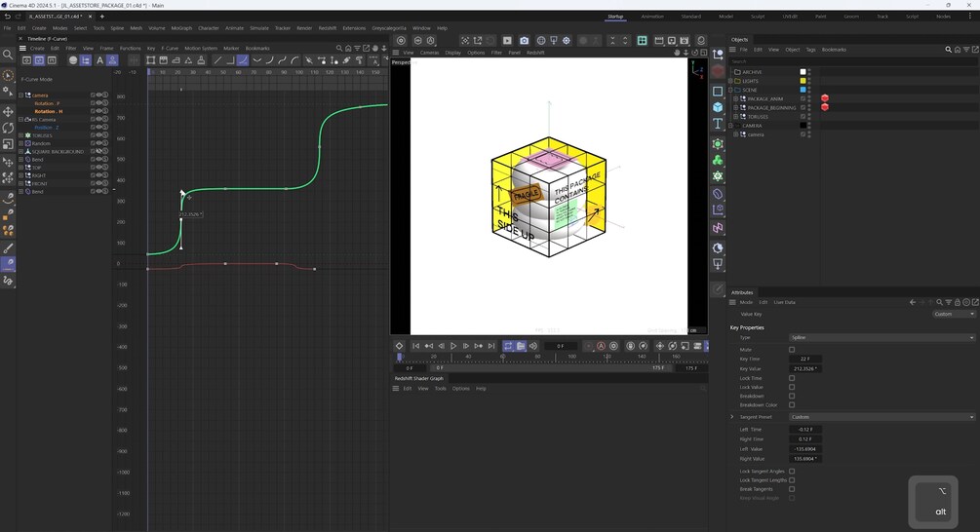Image resolution: width=980 pixels, height=532 pixels.
Task: Open the Tangent Preset Custom dropdown
Action: click(882, 417)
